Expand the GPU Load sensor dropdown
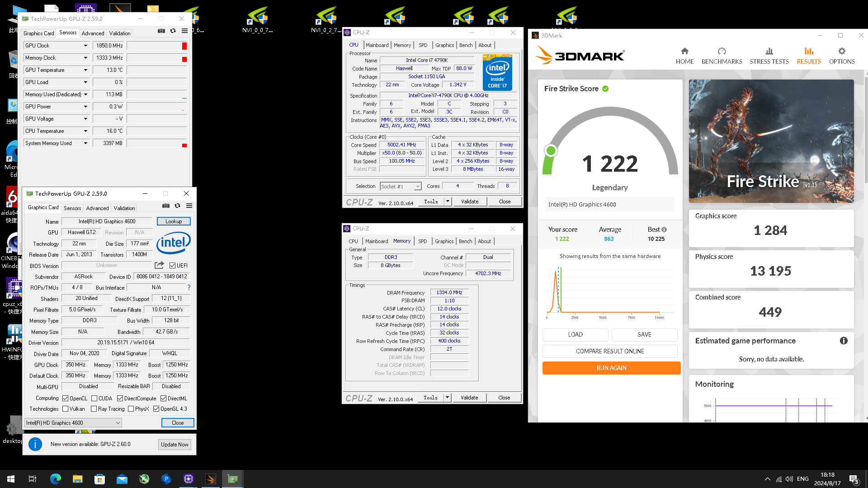 [85, 82]
